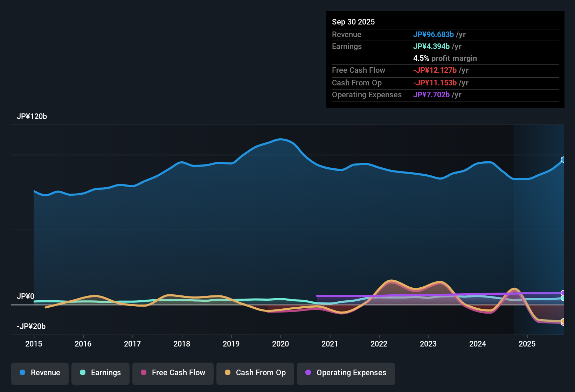Expand the Cash From Op legend chip
Image resolution: width=575 pixels, height=392 pixels.
255,373
